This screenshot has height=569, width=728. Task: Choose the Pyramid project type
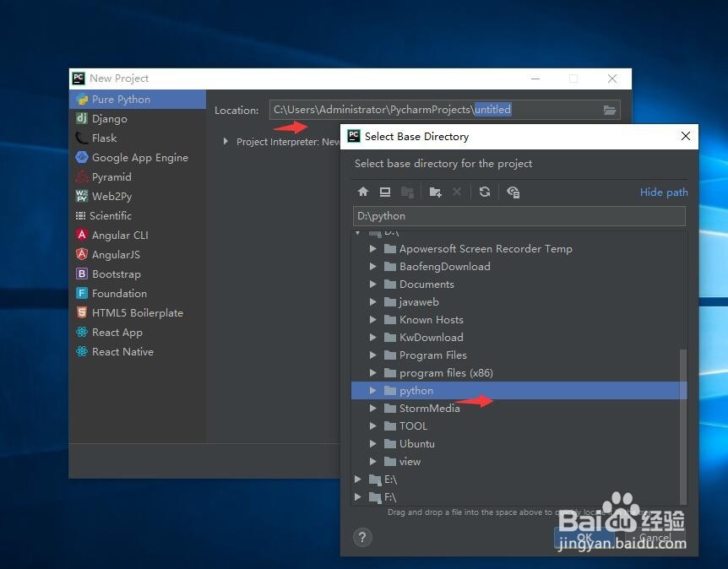(x=137, y=177)
